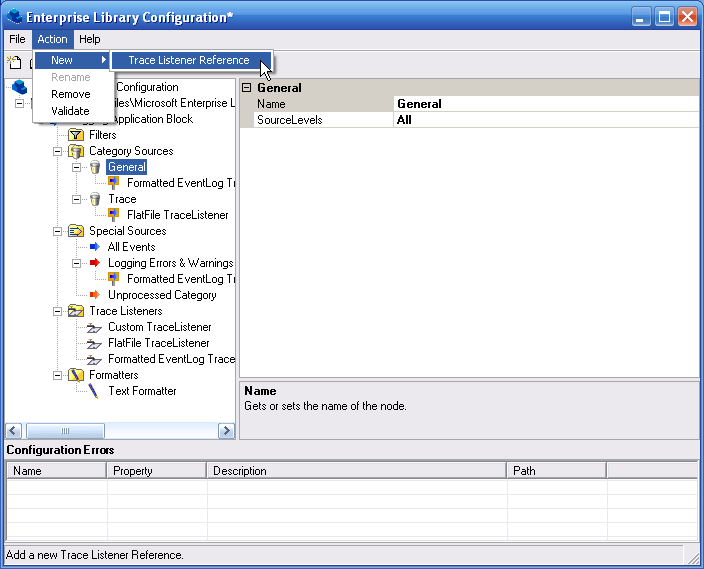Click the Filters funnel icon
This screenshot has height=569, width=704.
click(x=76, y=135)
